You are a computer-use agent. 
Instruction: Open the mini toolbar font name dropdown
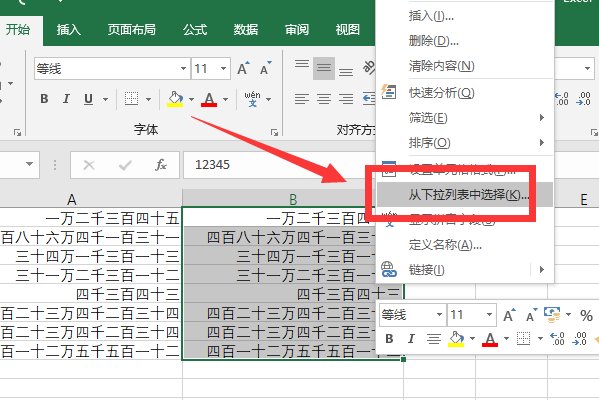(439, 315)
